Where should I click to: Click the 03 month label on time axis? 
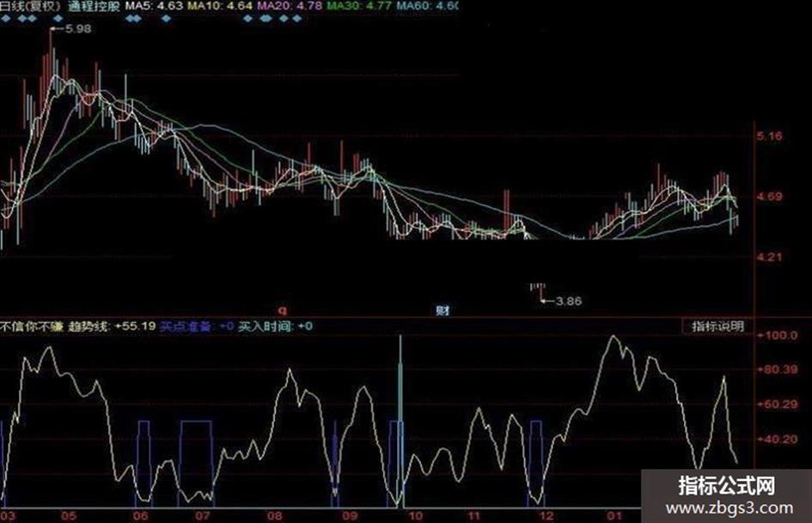8,516
